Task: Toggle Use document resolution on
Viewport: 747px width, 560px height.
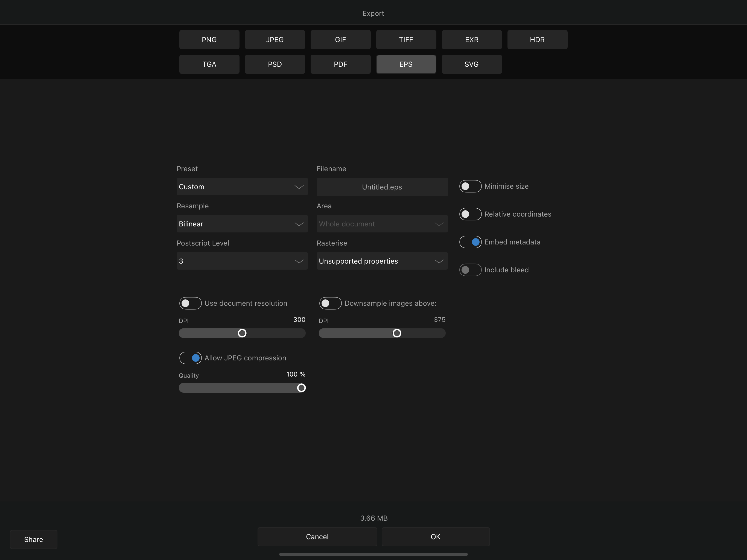Action: click(x=190, y=303)
